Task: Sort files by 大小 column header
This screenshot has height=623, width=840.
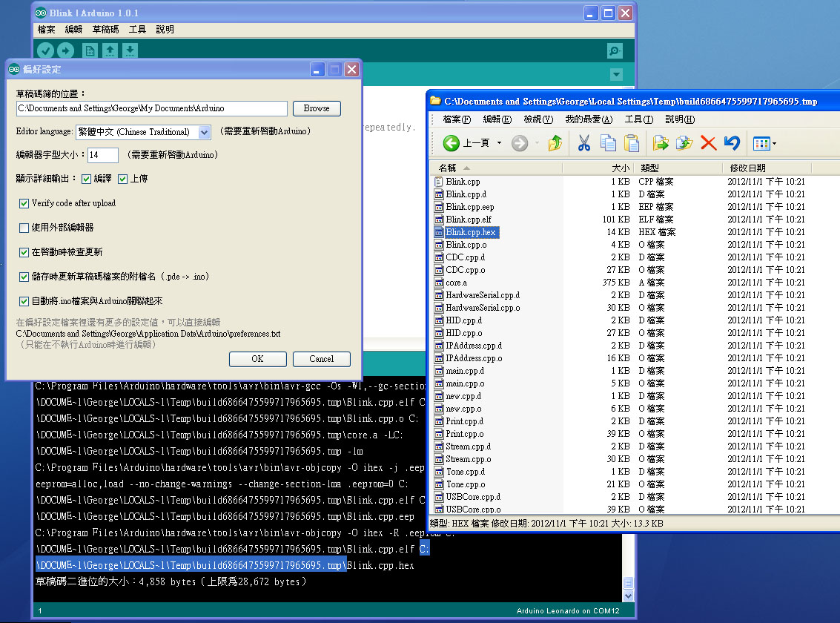Action: click(x=598, y=168)
